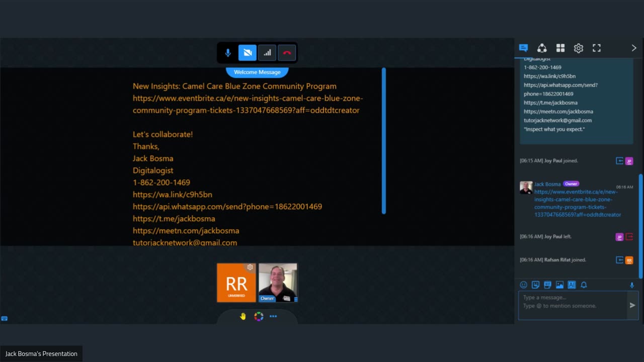Image resolution: width=644 pixels, height=362 pixels.
Task: Click the RR badge beside Rafsan Rifat joined
Action: (629, 260)
